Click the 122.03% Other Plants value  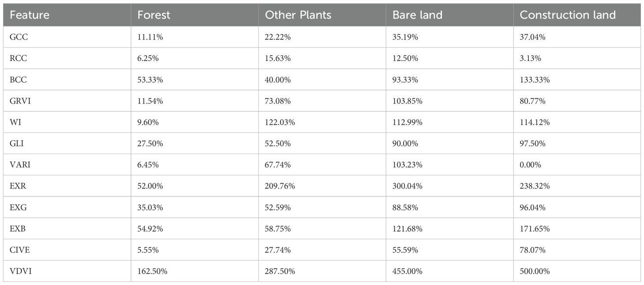click(280, 122)
